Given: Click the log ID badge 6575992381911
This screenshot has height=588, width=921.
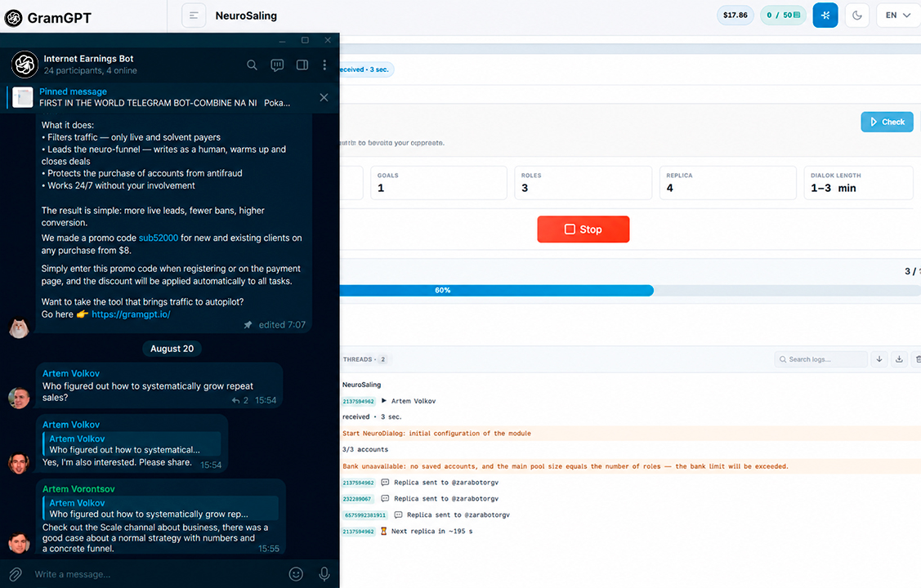Looking at the screenshot, I should pyautogui.click(x=365, y=515).
